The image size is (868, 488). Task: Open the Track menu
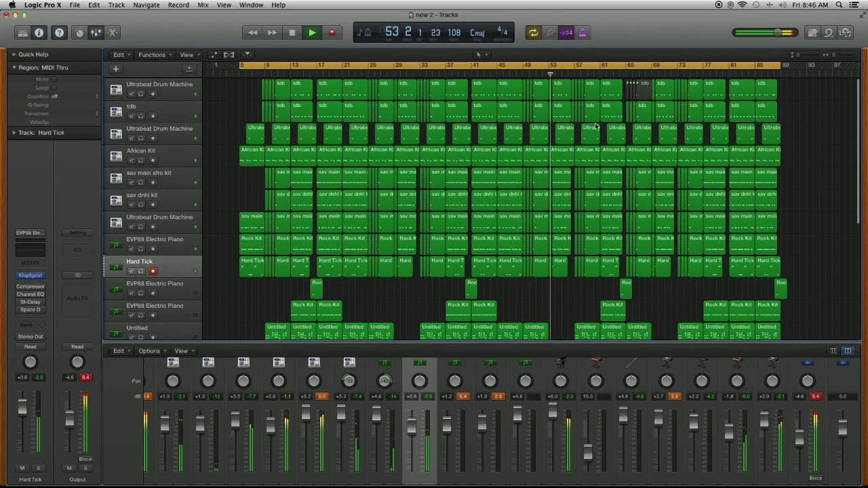pos(117,5)
